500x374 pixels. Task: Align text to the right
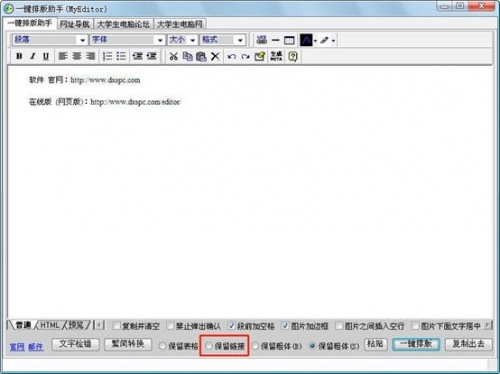coord(90,56)
